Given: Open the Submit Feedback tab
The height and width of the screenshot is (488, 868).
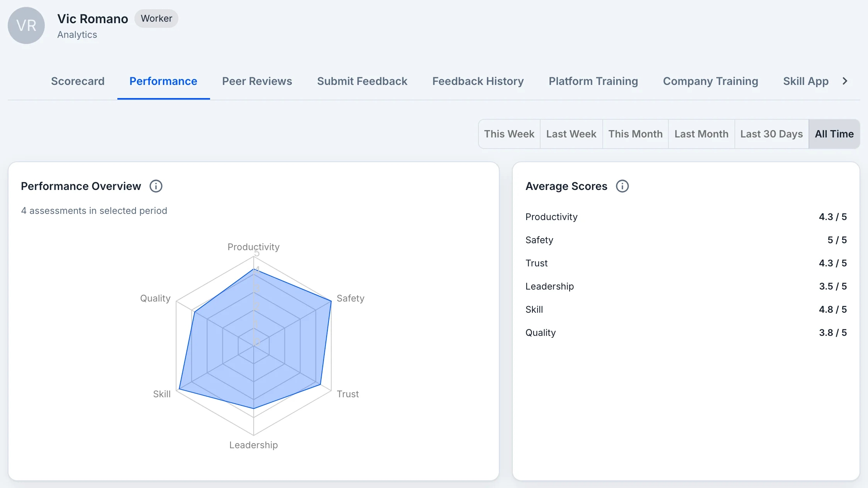Looking at the screenshot, I should click(x=362, y=81).
